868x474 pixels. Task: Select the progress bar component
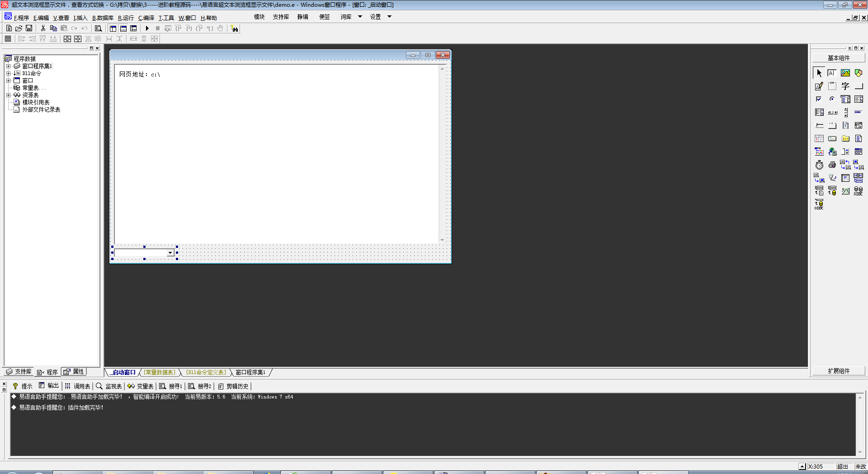coord(859,112)
